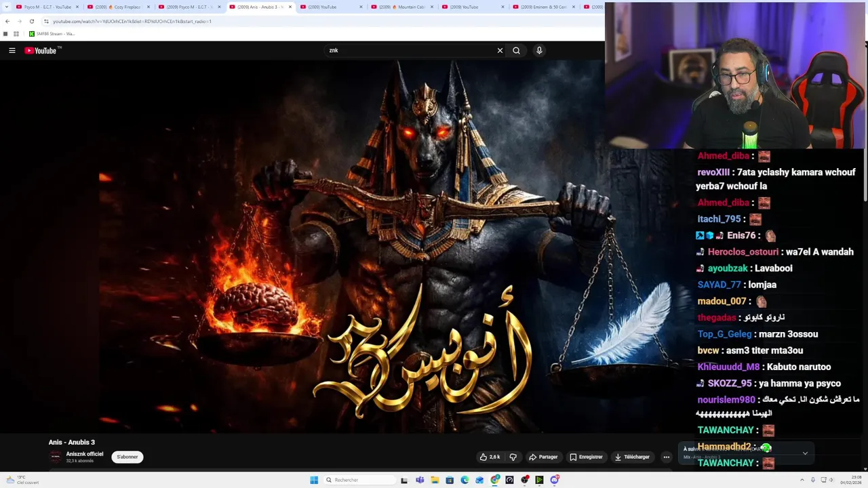Screen dimensions: 868x488
Task: Open the weather widget showing 13°C
Action: [x=22, y=480]
